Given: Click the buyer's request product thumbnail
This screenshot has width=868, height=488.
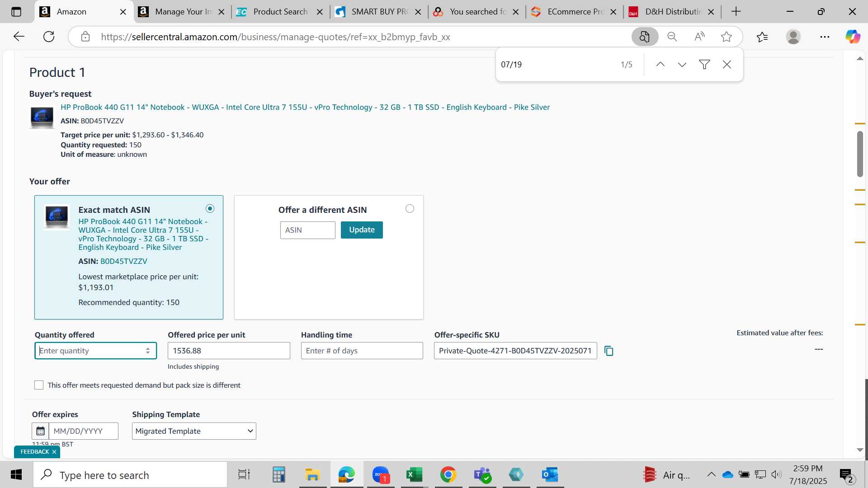Looking at the screenshot, I should pos(42,117).
